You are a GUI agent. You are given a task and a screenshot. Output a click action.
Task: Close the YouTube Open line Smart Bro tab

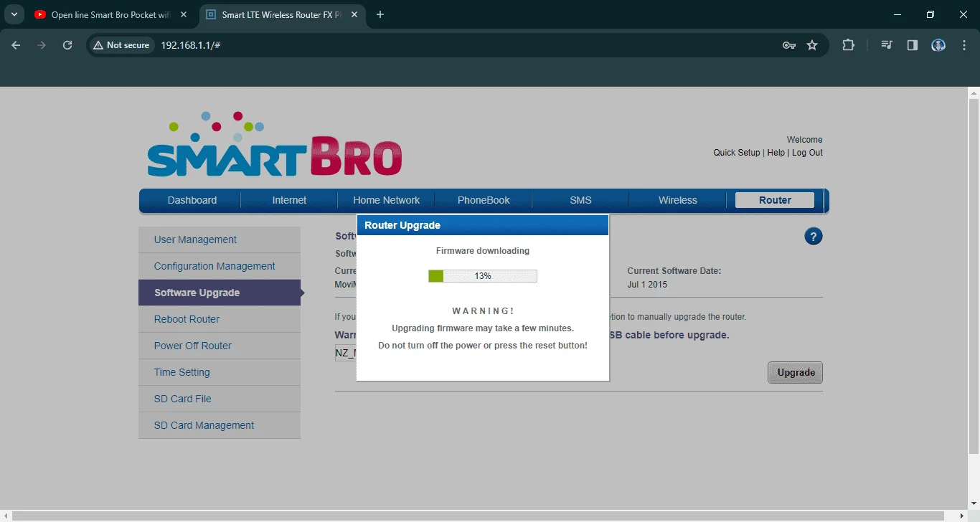pos(183,14)
